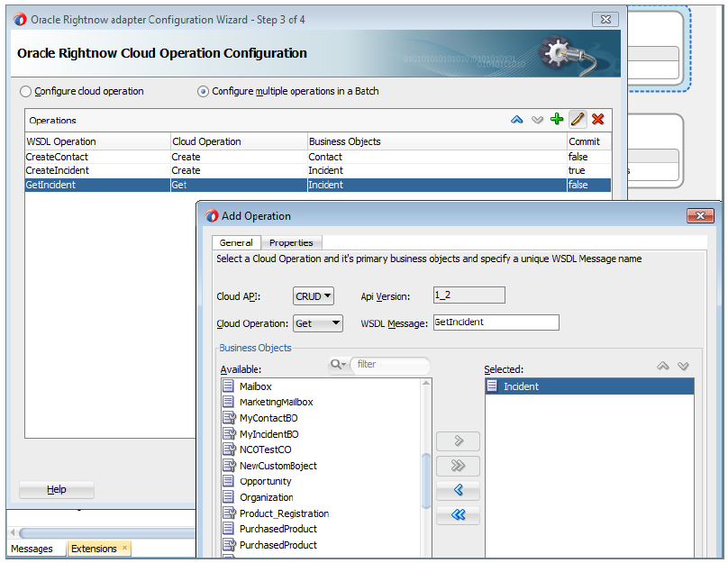Move operation down with gray arrow

tap(537, 120)
